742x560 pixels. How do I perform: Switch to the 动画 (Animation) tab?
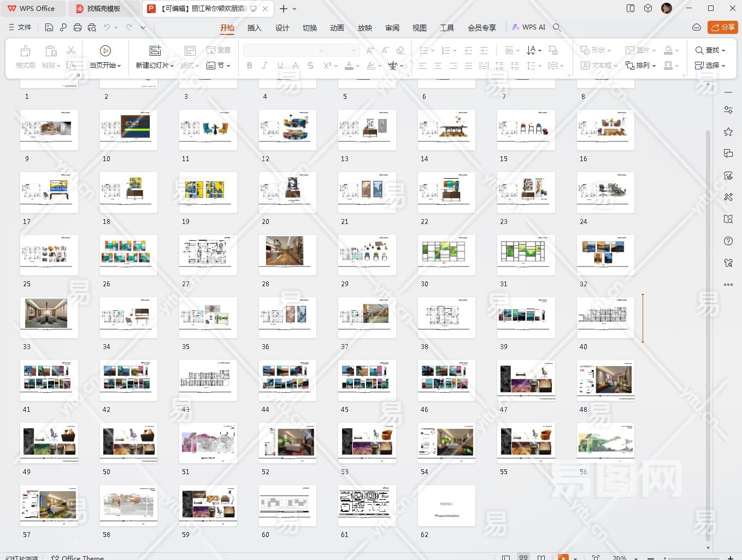[x=337, y=28]
